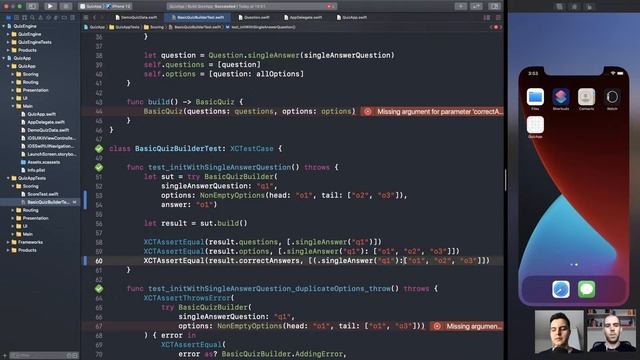This screenshot has height=360, width=640.
Task: Open the project navigator folder icon
Action: coord(9,18)
